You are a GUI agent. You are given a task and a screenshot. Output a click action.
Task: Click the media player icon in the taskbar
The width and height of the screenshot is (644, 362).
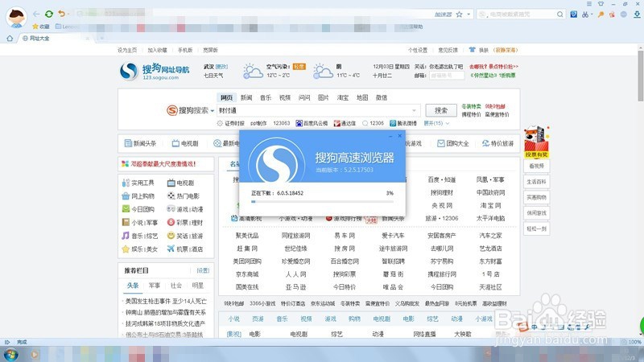coord(35,354)
